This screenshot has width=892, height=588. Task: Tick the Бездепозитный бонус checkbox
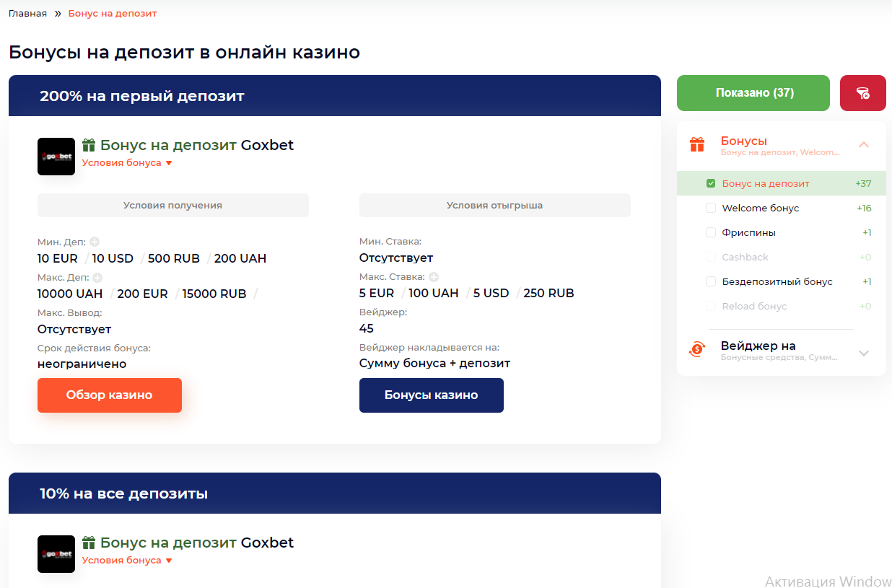click(x=711, y=281)
